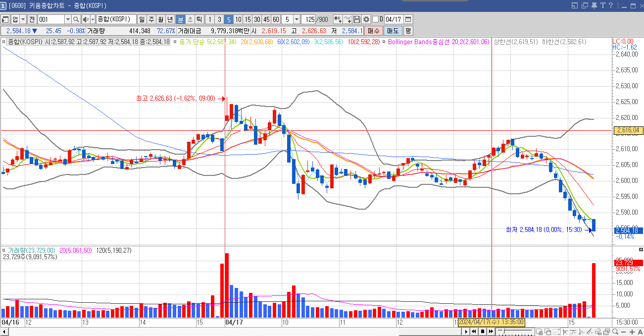The height and width of the screenshot is (336, 644).
Task: Click the play button in replay controls
Action: tap(466, 332)
